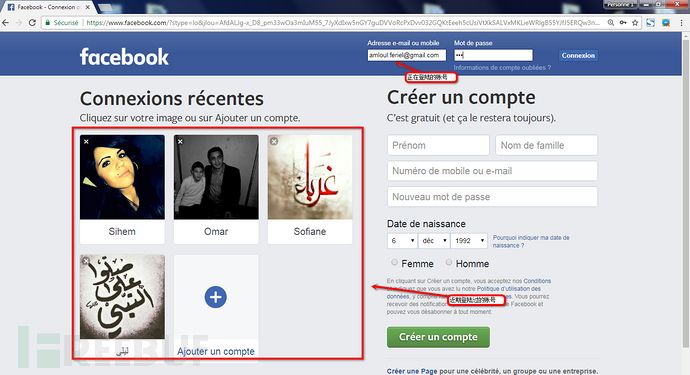This screenshot has height=375, width=690.
Task: Remove the Arabic calligraphy account tile
Action: tap(86, 261)
